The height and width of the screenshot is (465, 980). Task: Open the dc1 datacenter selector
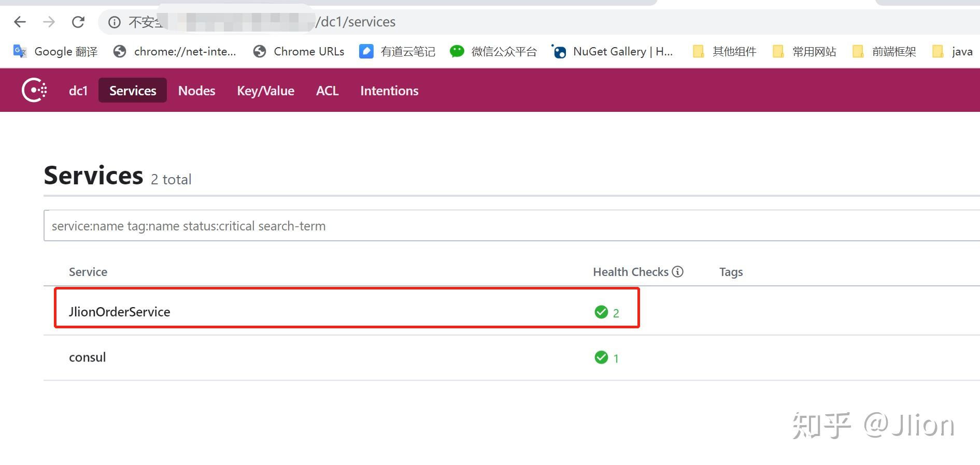[78, 91]
